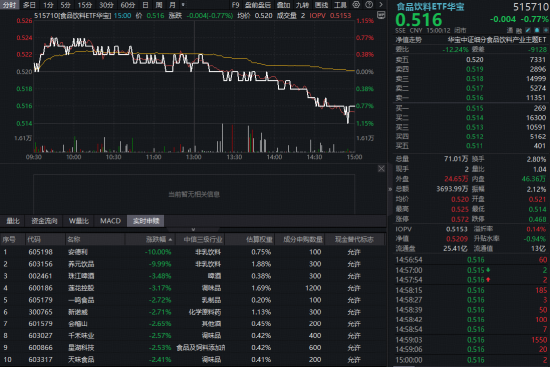Click the 14:59:03 trade tick row
Image resolution: width=550 pixels, height=367 pixels.
point(471,340)
